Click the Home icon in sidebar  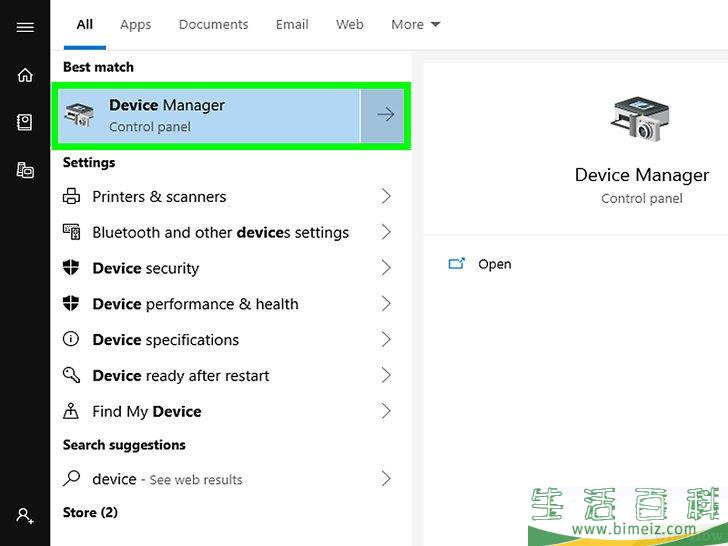pos(25,75)
